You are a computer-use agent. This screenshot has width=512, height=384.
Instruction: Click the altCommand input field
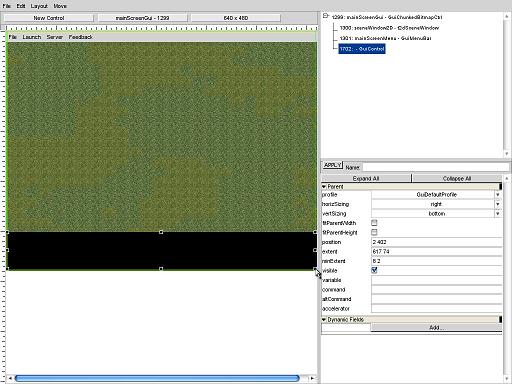click(x=436, y=299)
